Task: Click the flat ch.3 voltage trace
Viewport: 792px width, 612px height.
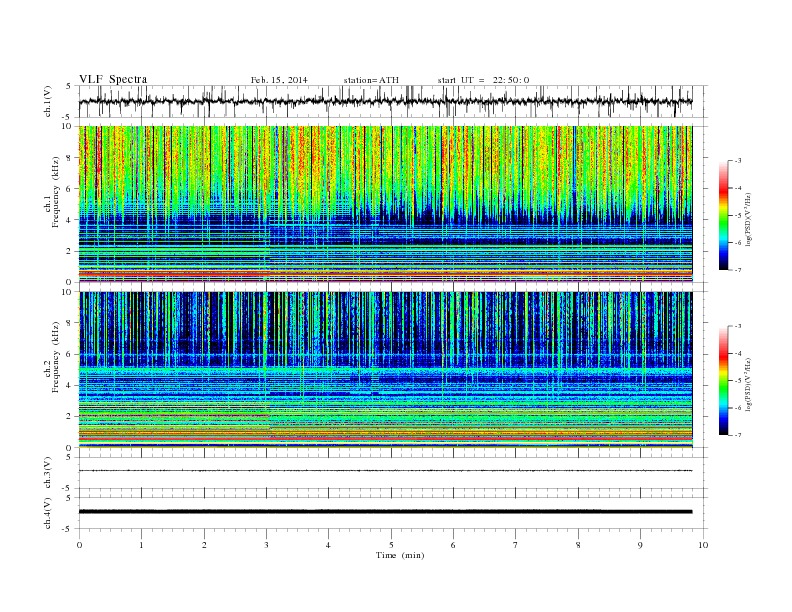Action: [385, 471]
